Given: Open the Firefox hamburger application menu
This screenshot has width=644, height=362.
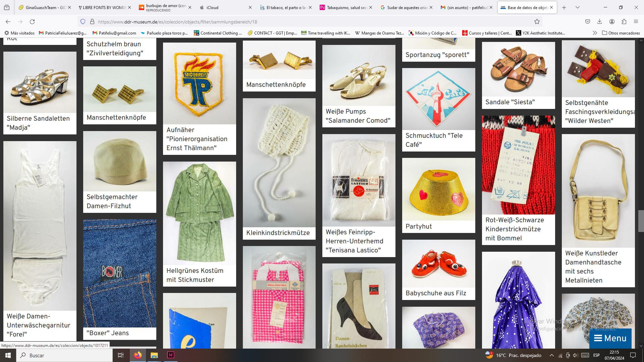Looking at the screenshot, I should (636, 22).
